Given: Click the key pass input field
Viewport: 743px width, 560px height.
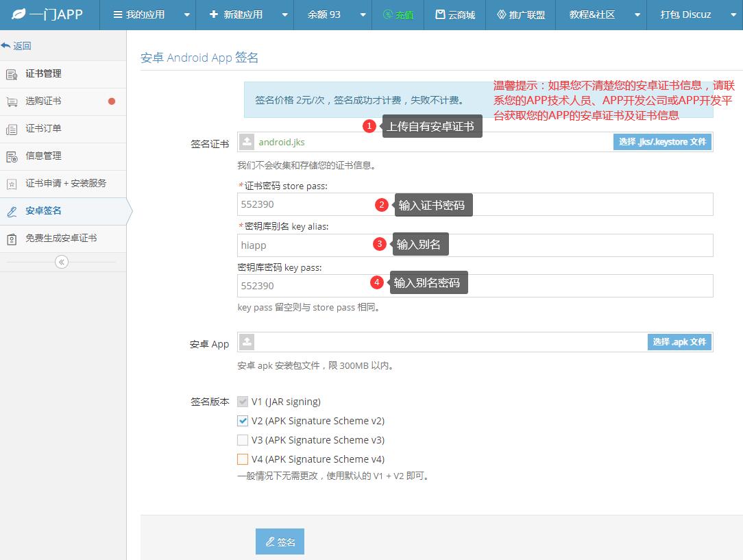Looking at the screenshot, I should pos(475,286).
